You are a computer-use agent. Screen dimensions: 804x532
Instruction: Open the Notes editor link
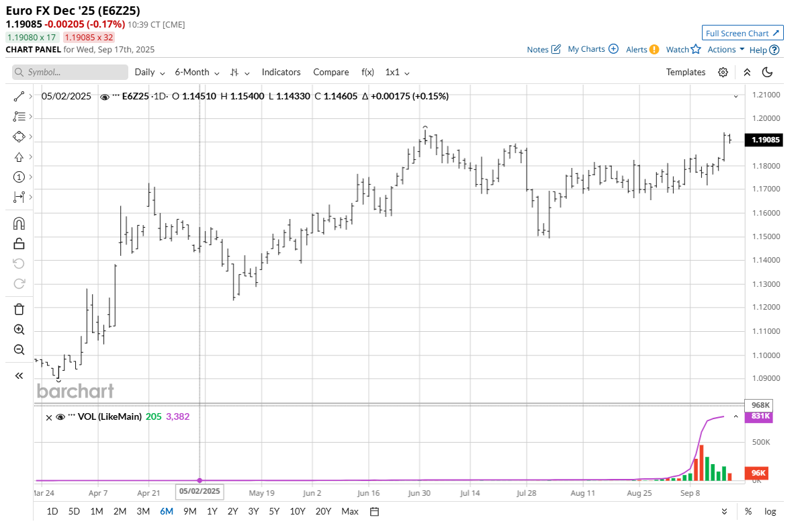(543, 49)
